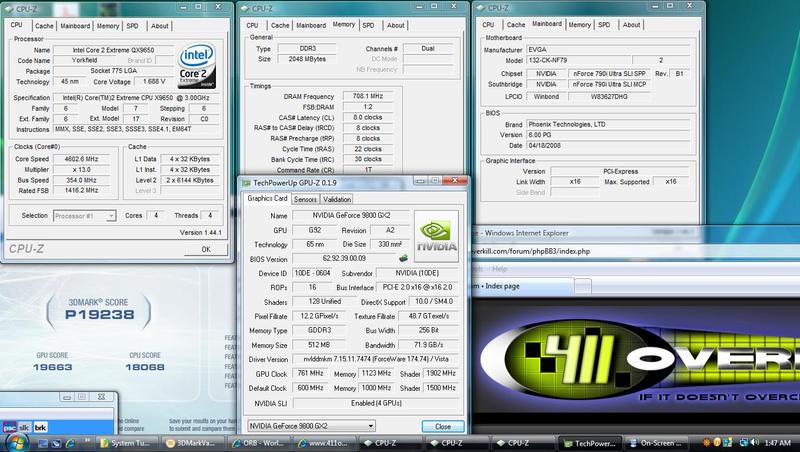This screenshot has height=452, width=800.
Task: Click the taskbar clock 1:47 AM
Action: coord(778,443)
